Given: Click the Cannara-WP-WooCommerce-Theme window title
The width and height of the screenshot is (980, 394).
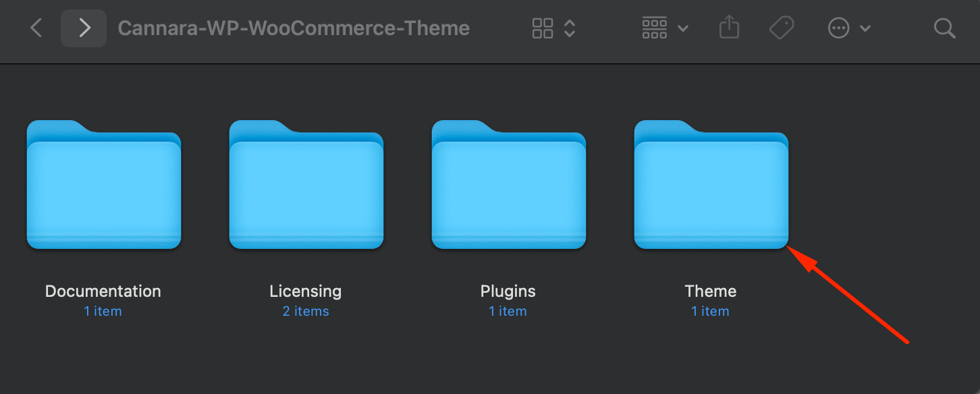Looking at the screenshot, I should 294,28.
